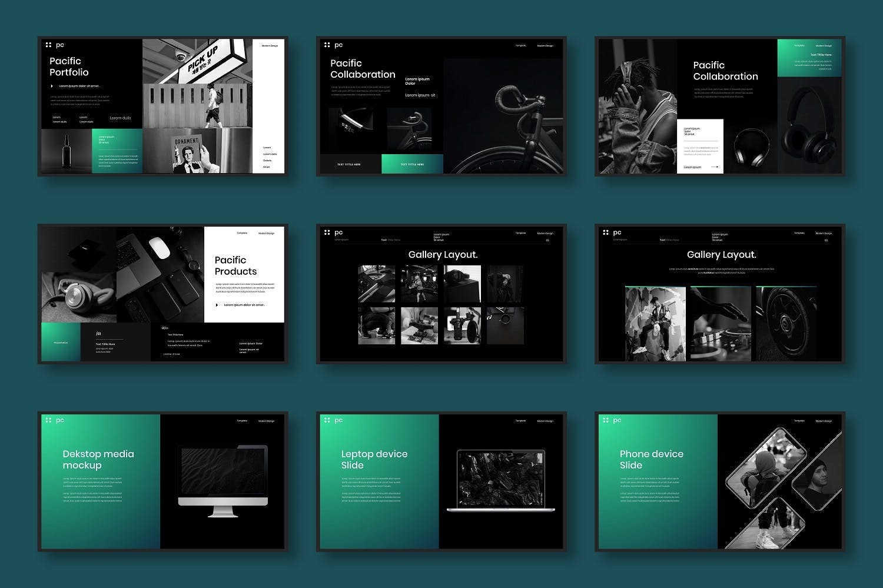Click the Gallery Layout title above eight-photo grid
Screen dimensions: 883x588
[x=443, y=255]
